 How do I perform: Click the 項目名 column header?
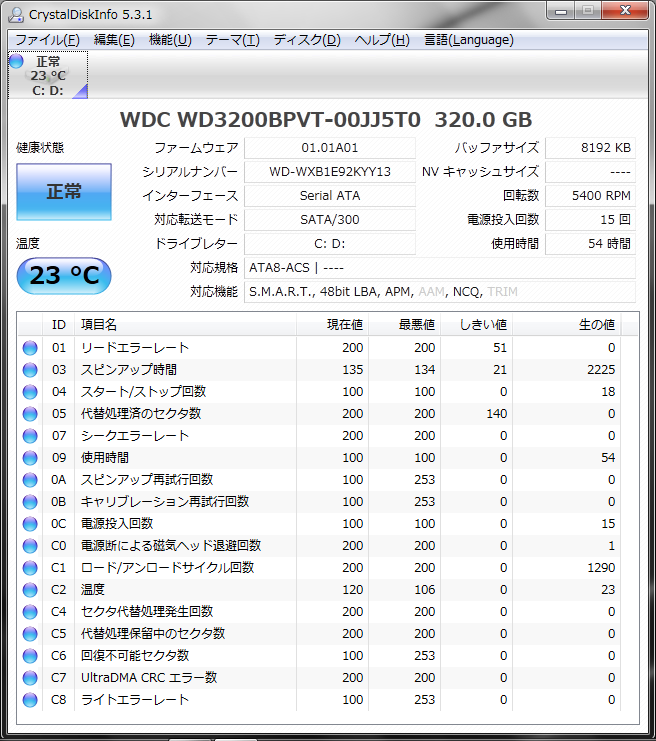pyautogui.click(x=185, y=325)
